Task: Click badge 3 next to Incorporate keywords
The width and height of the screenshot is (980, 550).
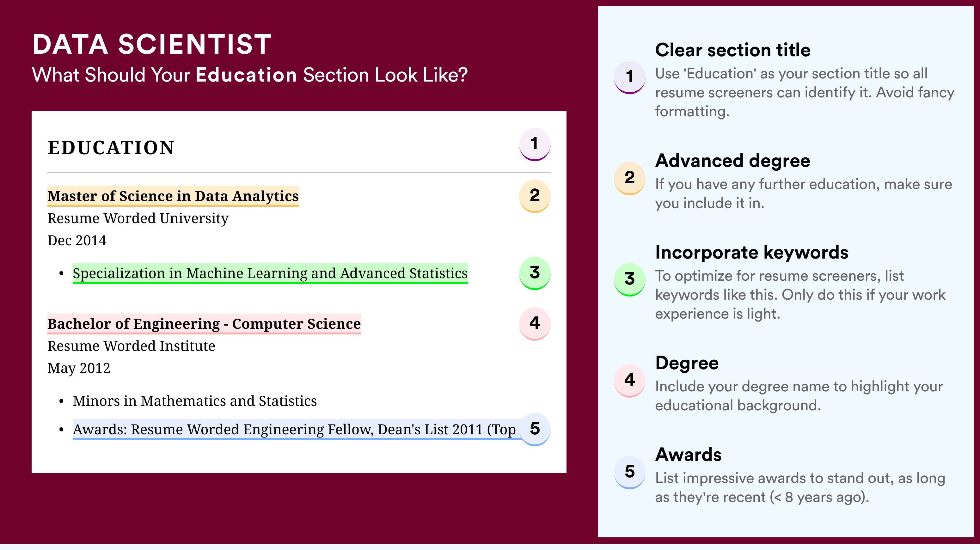Action: pyautogui.click(x=629, y=279)
